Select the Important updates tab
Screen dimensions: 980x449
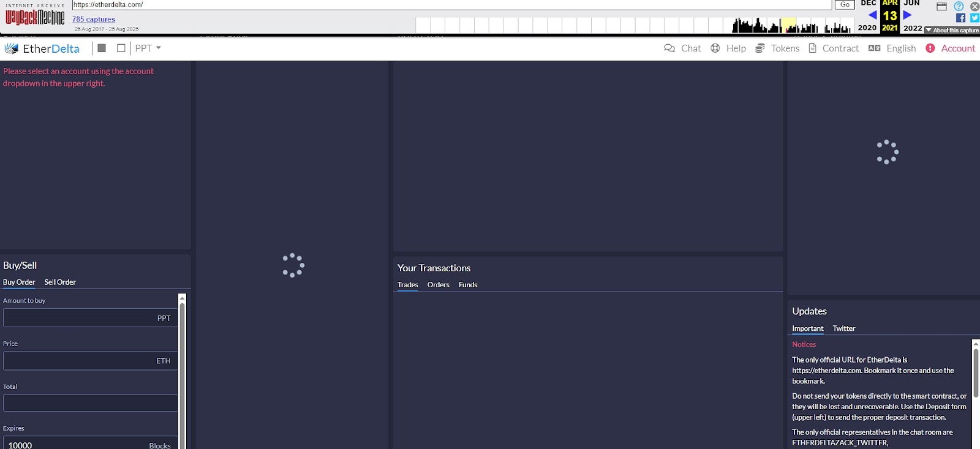point(807,329)
